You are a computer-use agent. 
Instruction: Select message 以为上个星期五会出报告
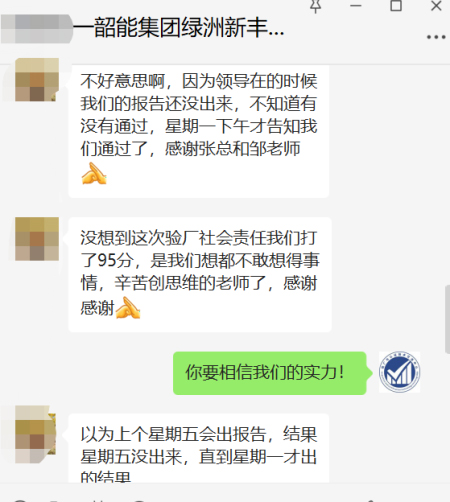pyautogui.click(x=199, y=448)
